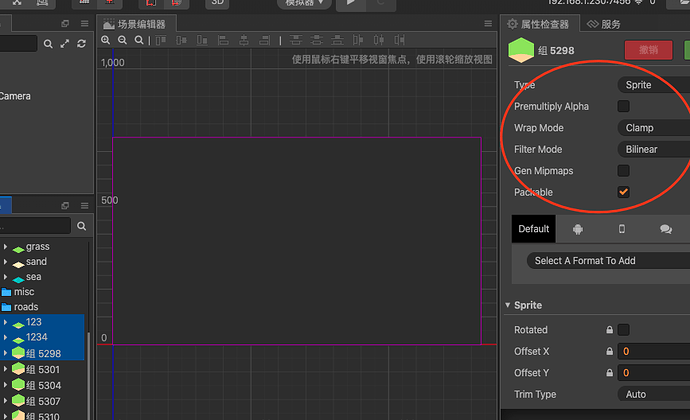Distribute nodes by bottom edges
The image size is (690, 420).
click(x=337, y=41)
